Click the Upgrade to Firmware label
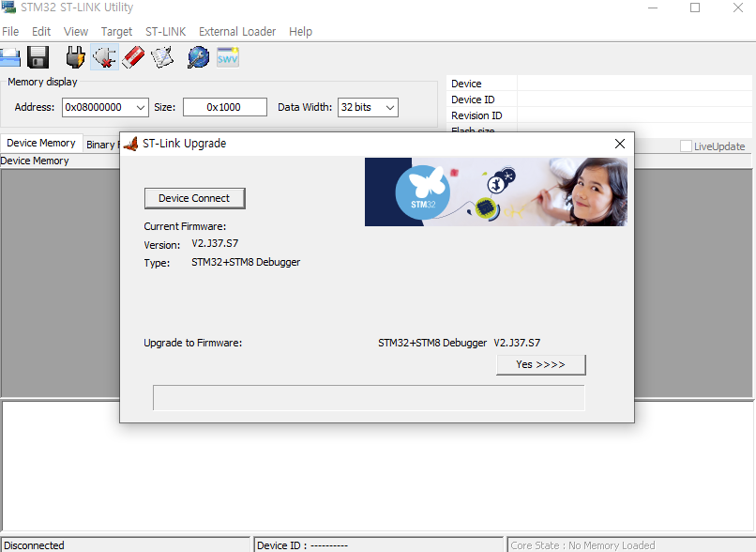The width and height of the screenshot is (756, 552). point(193,343)
